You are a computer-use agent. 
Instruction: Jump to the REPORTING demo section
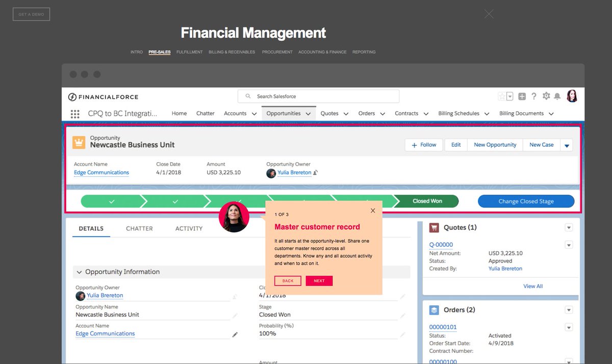click(x=364, y=52)
